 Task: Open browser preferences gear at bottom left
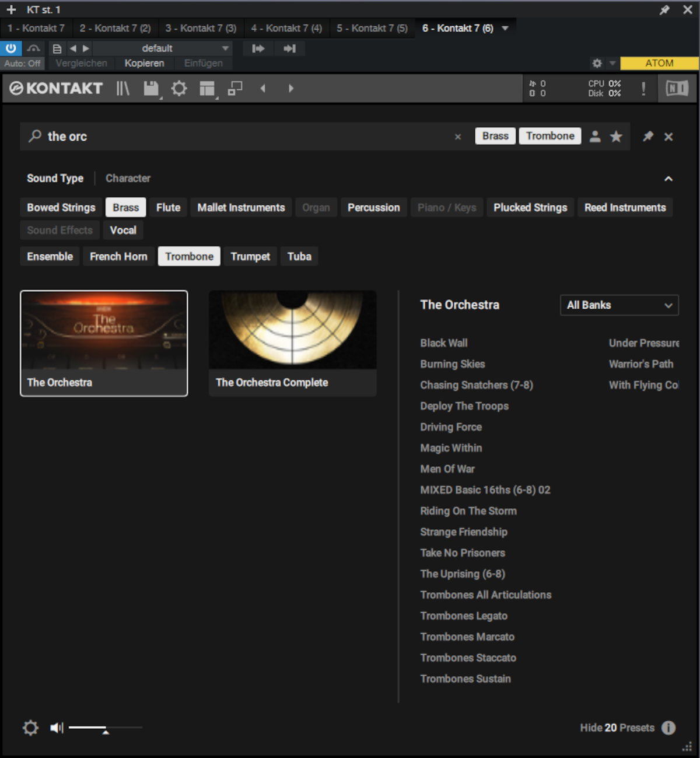(x=31, y=728)
